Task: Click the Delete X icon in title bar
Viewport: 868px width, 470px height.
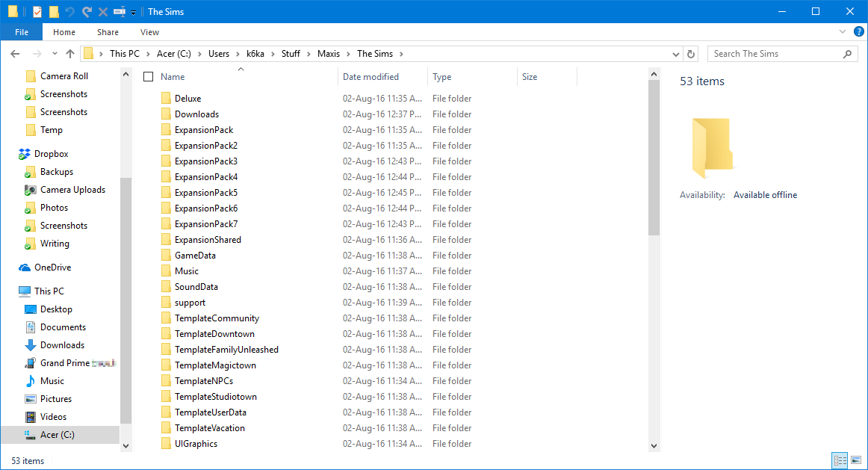Action: point(103,12)
